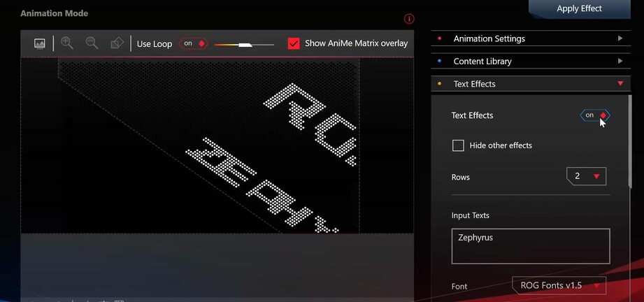Open the image import icon
644x302 pixels.
39,43
